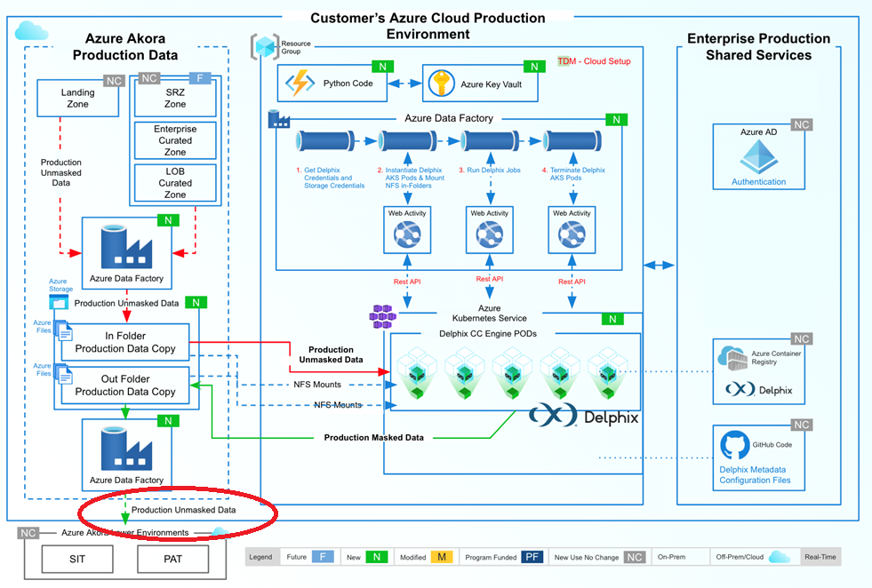This screenshot has height=588, width=872.
Task: Click the Delphix CC Engine PODs heading
Action: 488,333
